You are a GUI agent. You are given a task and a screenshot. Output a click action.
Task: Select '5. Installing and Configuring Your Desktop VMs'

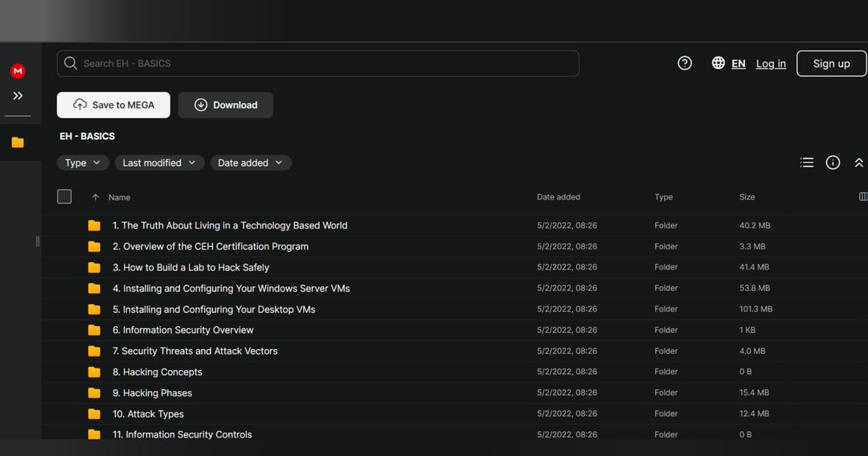214,309
